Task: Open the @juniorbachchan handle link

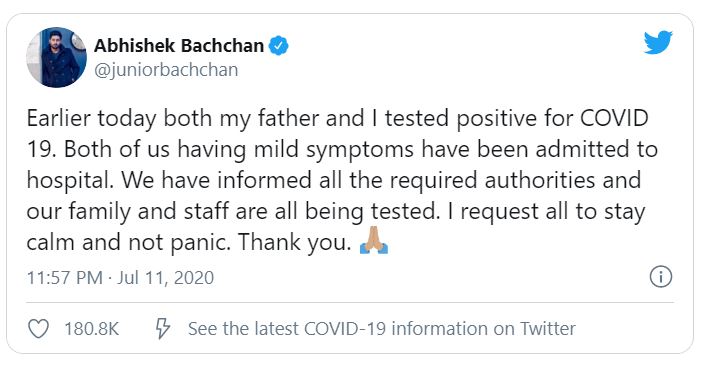Action: coord(166,70)
